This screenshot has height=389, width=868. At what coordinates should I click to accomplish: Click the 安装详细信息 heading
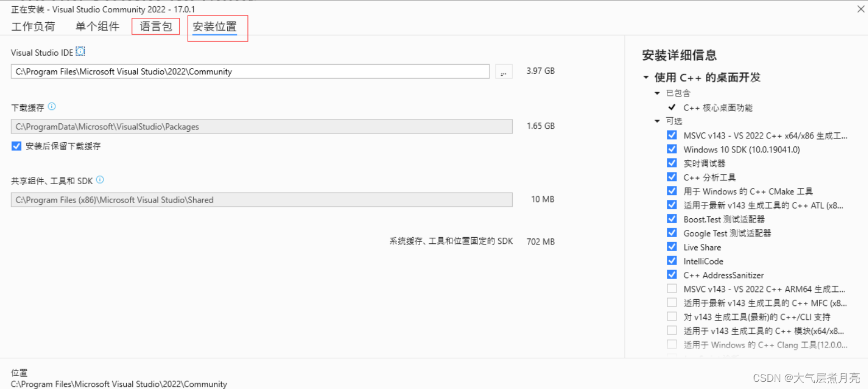click(x=679, y=55)
